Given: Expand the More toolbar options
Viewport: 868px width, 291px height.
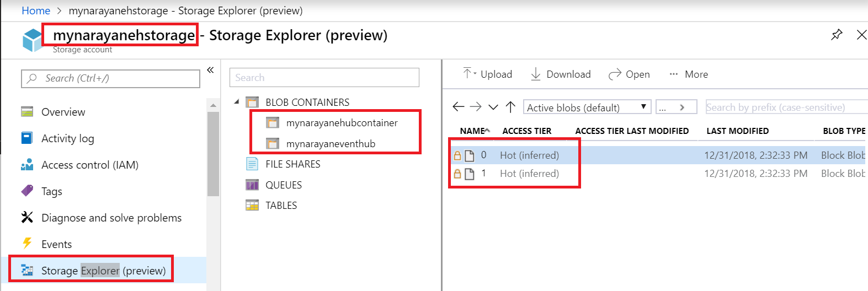Looking at the screenshot, I should point(689,74).
